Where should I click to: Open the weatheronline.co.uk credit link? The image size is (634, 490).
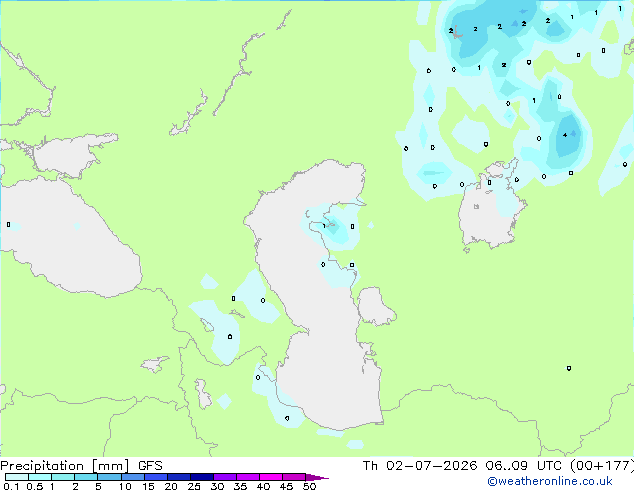550,481
